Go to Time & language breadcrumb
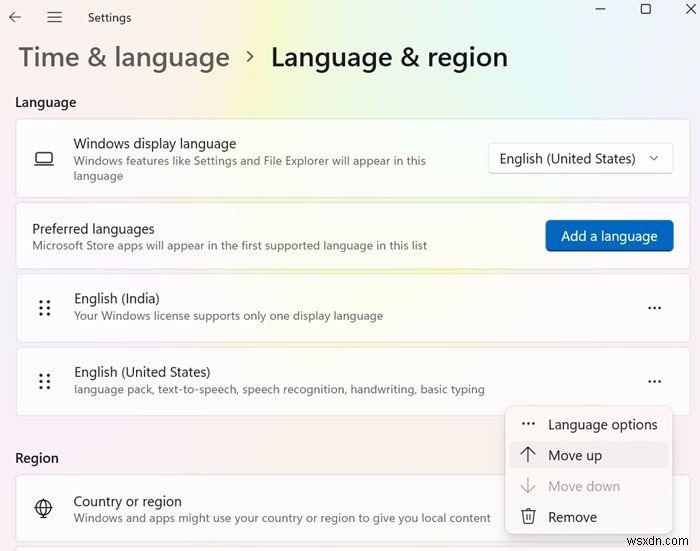700x551 pixels. pos(124,58)
